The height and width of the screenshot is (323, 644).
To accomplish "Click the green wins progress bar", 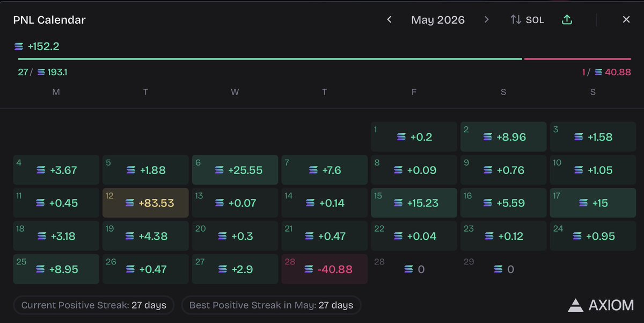I will (x=270, y=59).
